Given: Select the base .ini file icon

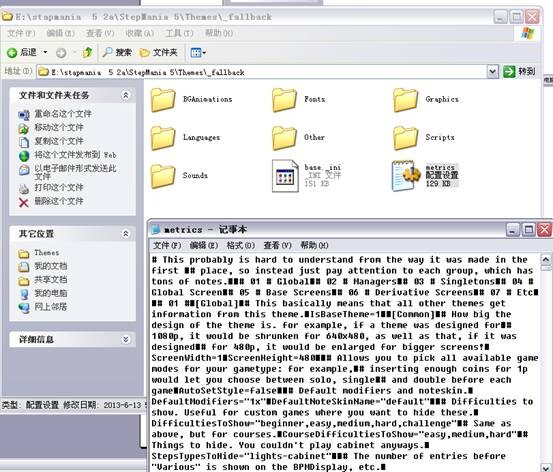Looking at the screenshot, I should (285, 176).
